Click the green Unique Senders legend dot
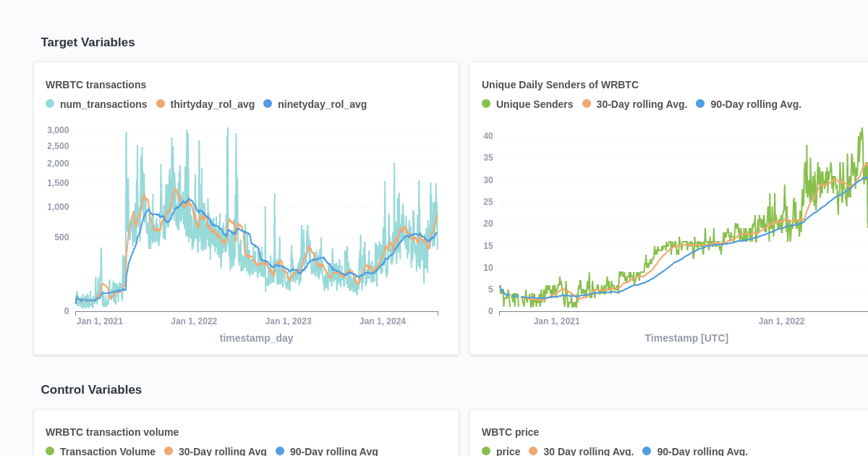The image size is (868, 456). point(485,104)
